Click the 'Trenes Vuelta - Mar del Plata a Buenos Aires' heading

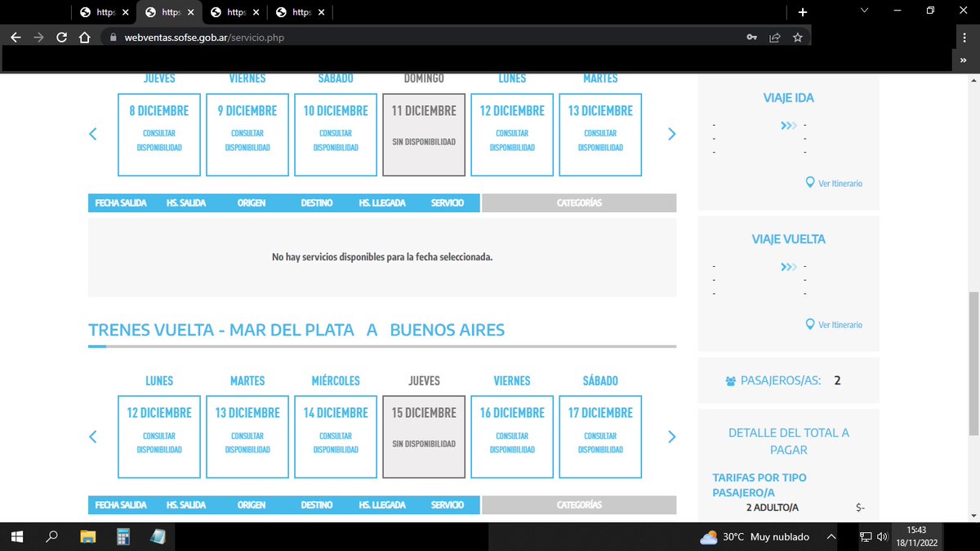[x=296, y=330]
